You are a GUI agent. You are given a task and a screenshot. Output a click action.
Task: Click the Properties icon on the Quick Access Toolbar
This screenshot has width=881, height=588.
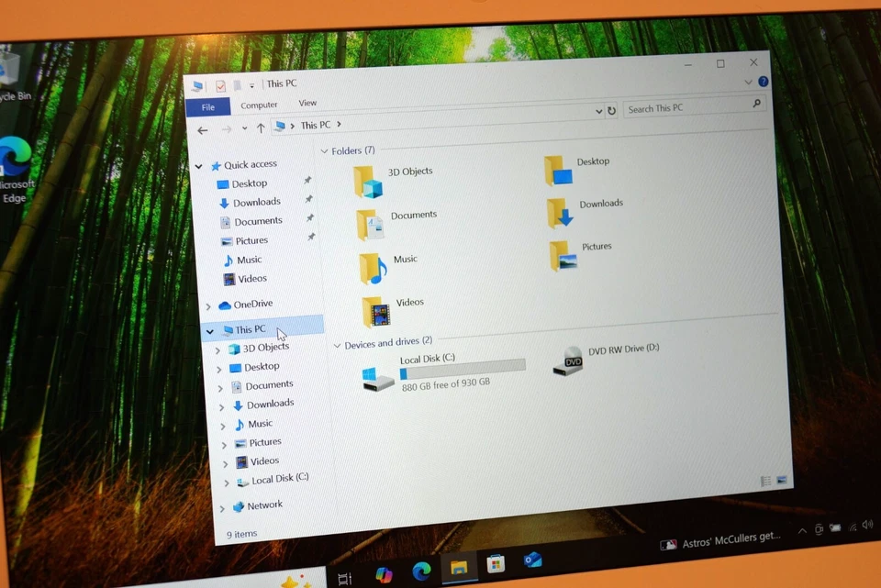[x=221, y=84]
